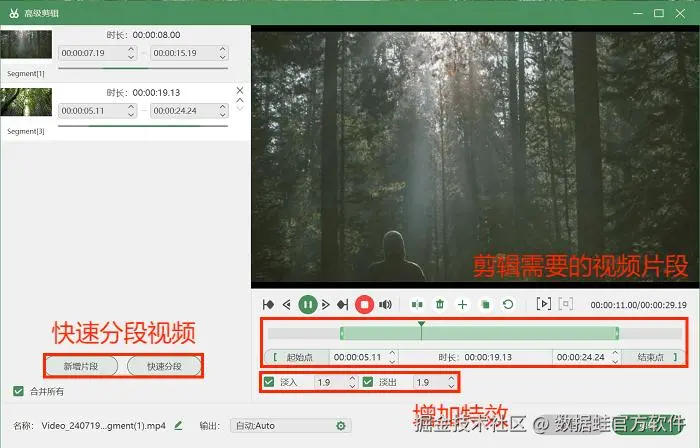This screenshot has height=448, width=700.
Task: Toggle the 淡出 fade-out checkbox
Action: click(x=368, y=382)
